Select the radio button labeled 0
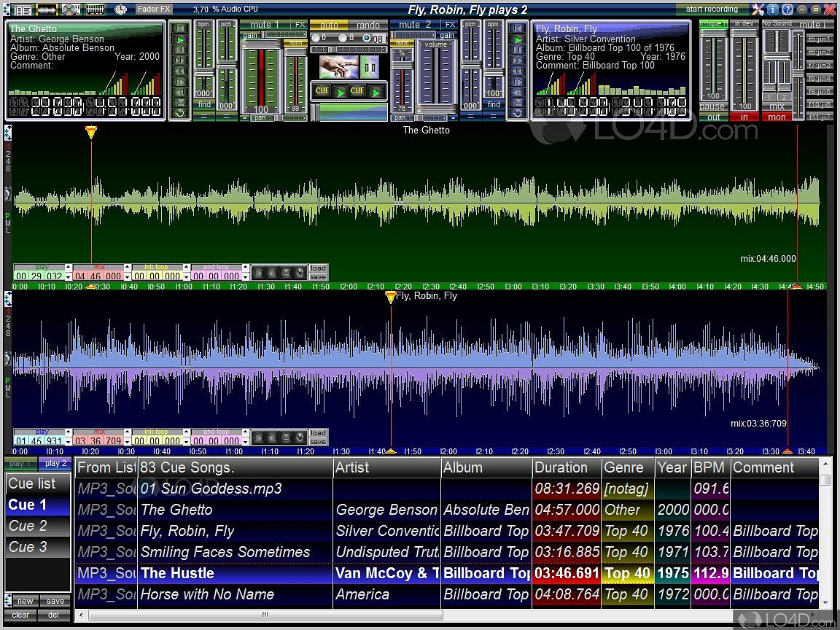The image size is (840, 630). (x=316, y=38)
